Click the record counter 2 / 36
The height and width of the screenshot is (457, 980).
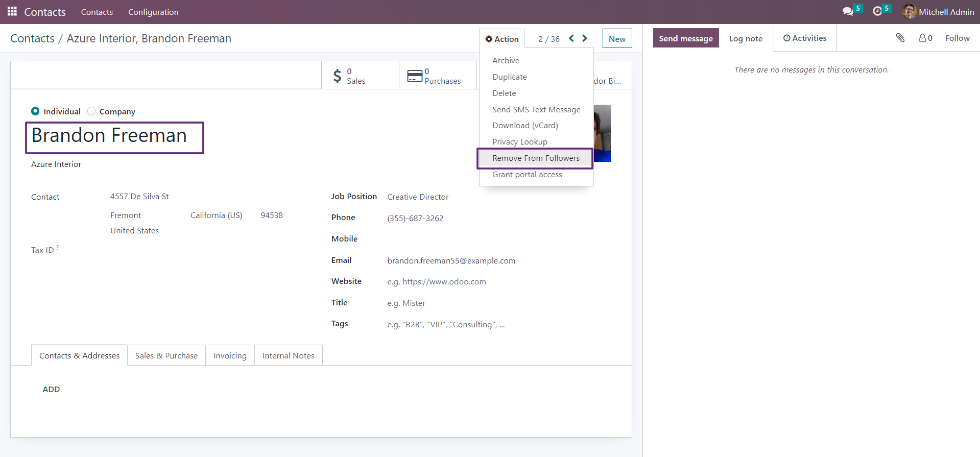(x=549, y=39)
